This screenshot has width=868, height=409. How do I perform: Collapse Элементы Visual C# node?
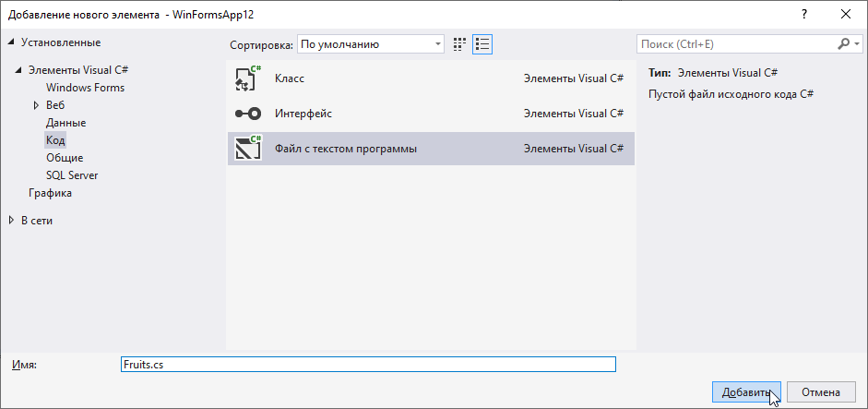18,71
